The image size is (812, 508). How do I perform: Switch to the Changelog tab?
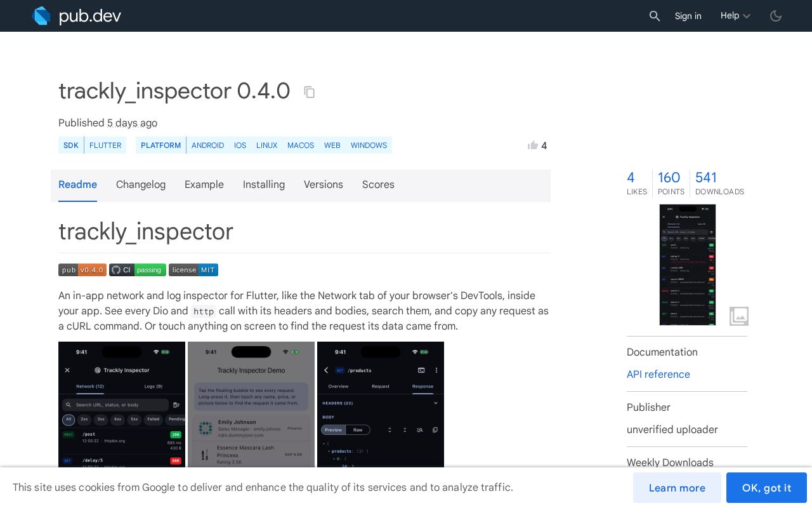[141, 185]
